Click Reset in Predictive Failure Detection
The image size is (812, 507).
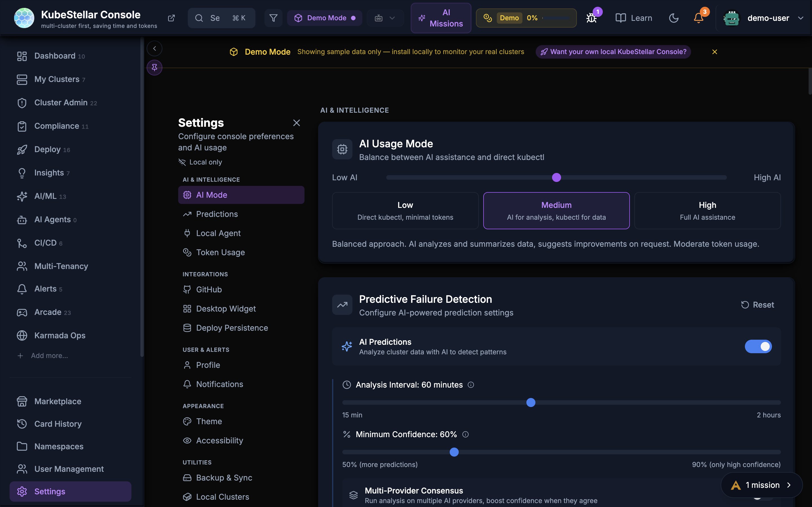(x=757, y=305)
